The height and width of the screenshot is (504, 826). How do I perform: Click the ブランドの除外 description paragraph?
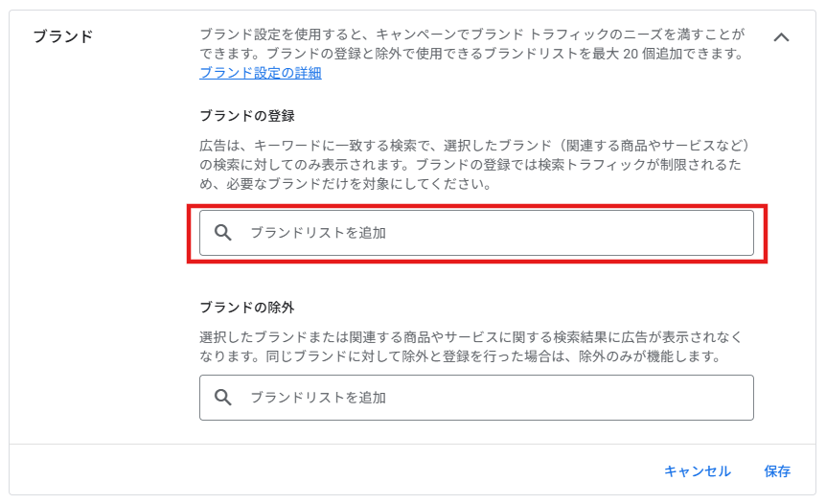(470, 347)
